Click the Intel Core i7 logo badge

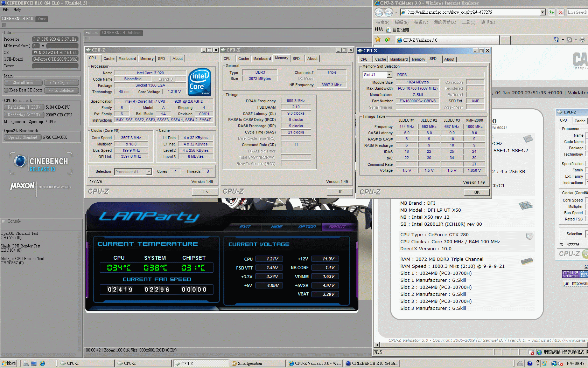point(199,82)
